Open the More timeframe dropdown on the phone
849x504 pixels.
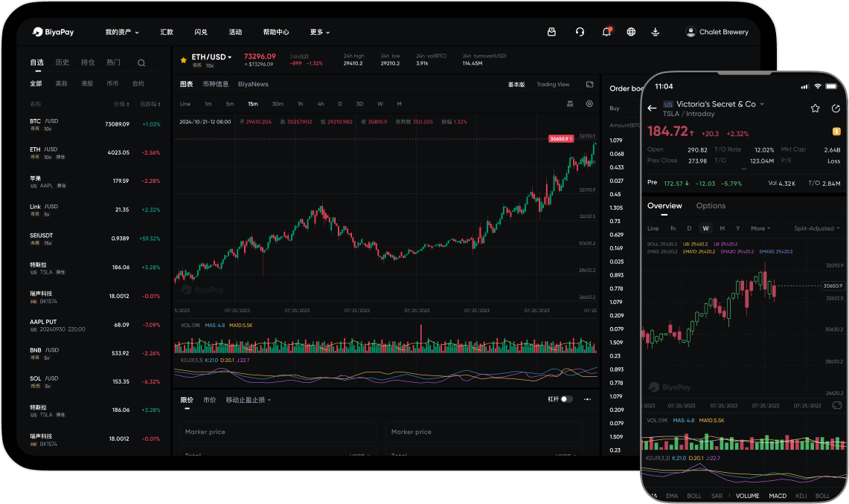coord(760,228)
